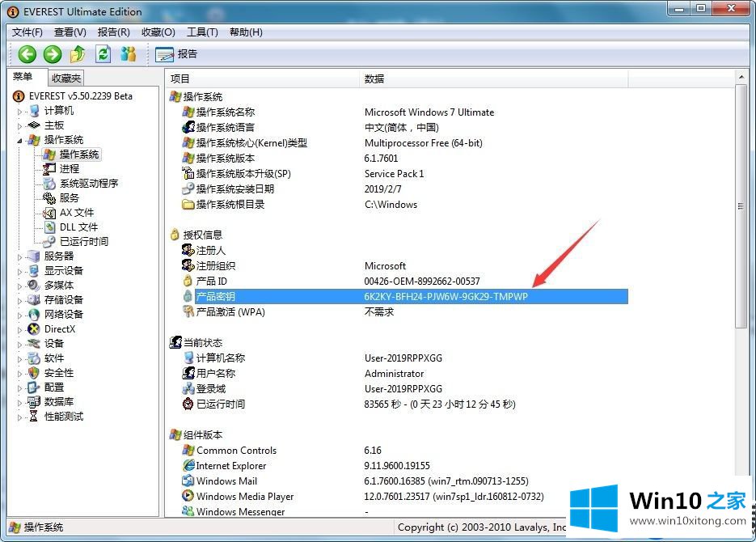The width and height of the screenshot is (756, 542).
Task: Click the 存储设备 storage icon in tree
Action: click(34, 299)
